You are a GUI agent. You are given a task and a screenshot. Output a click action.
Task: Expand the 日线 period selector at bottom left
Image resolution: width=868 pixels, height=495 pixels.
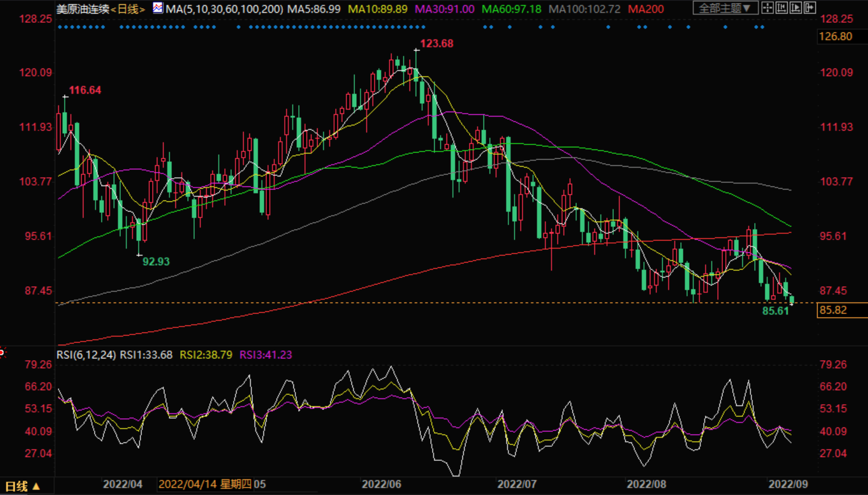[22, 486]
